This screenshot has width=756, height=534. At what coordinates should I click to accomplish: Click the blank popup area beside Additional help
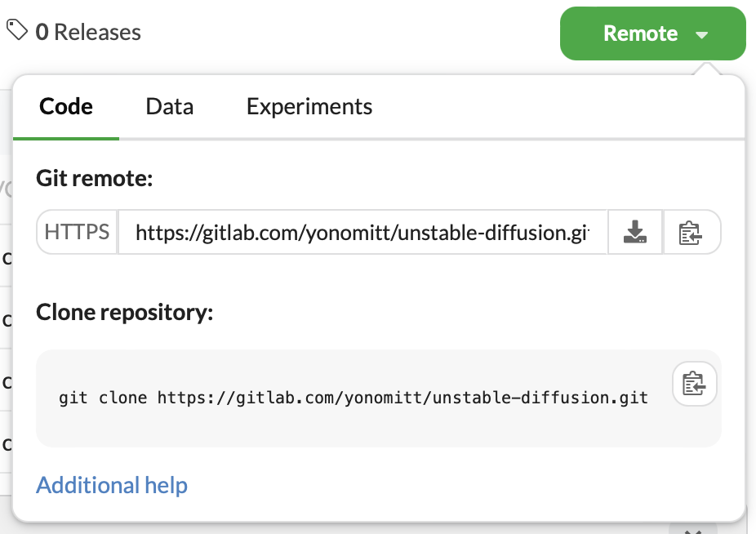[457, 486]
